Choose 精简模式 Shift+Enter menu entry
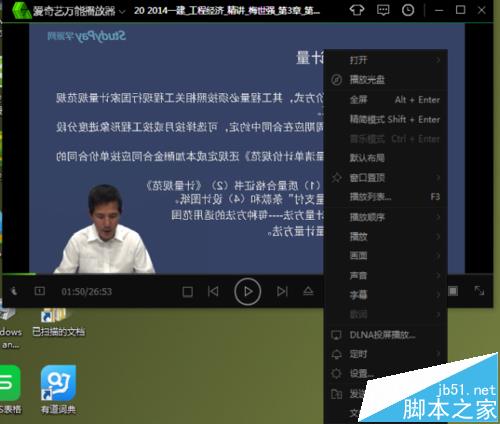 385,119
